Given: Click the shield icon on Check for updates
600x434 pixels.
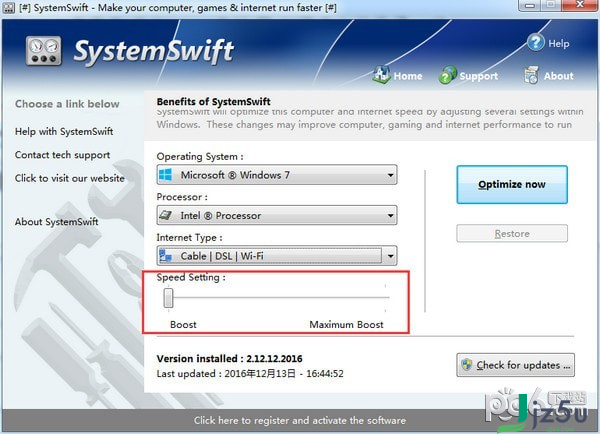Looking at the screenshot, I should [466, 365].
